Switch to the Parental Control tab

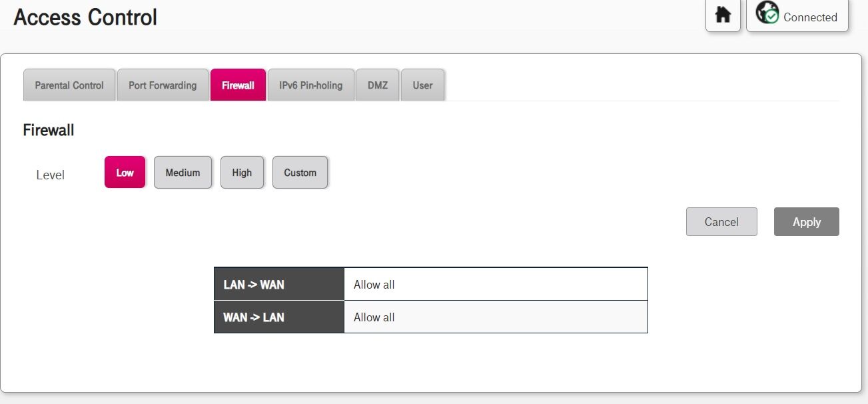[69, 85]
